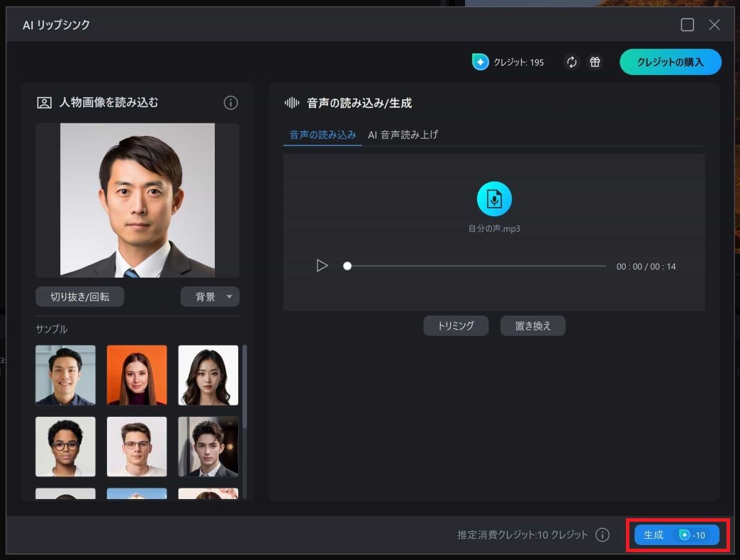Click the 置き換え button
This screenshot has height=560, width=740.
532,325
